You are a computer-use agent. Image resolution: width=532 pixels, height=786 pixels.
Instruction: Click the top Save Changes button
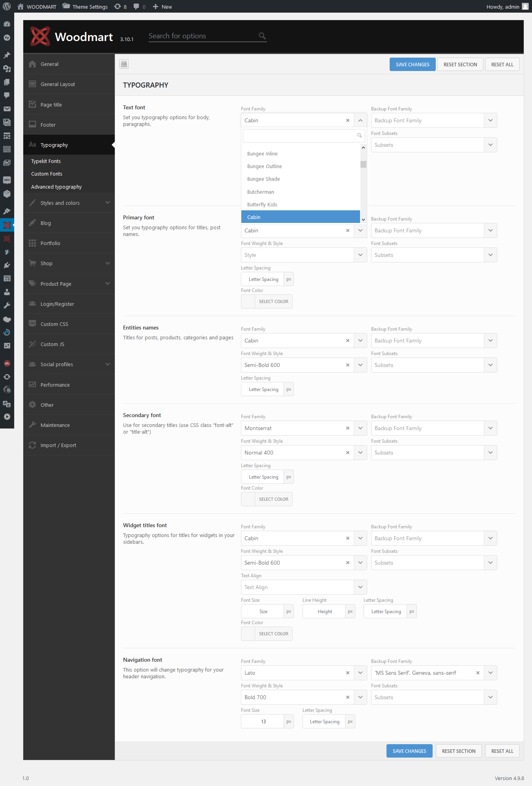pos(412,64)
